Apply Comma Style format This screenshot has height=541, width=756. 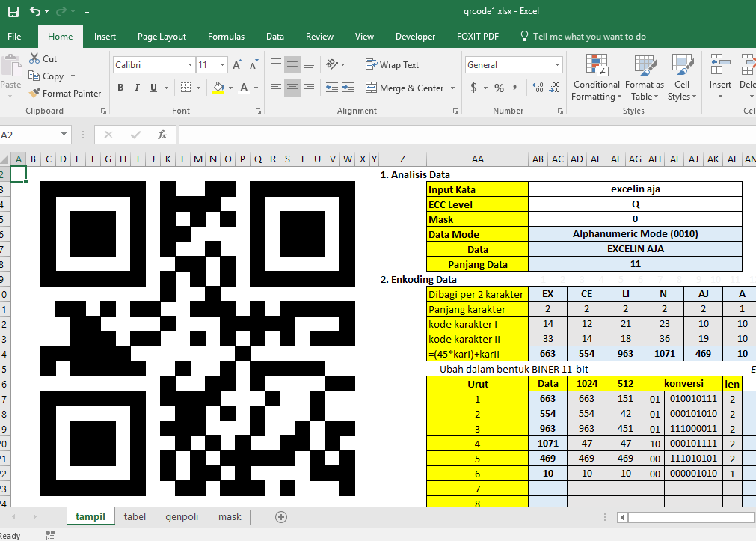point(515,88)
